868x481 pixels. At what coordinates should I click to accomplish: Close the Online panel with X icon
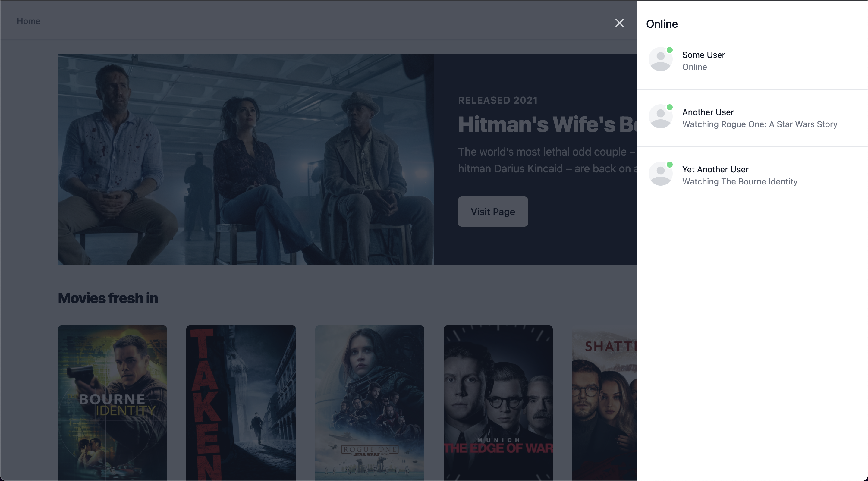619,23
